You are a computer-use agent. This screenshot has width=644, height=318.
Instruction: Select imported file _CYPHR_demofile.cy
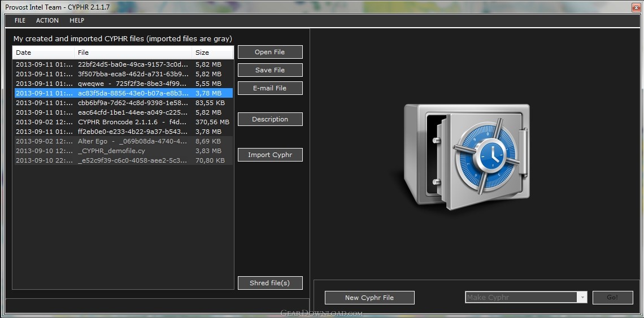[124, 151]
